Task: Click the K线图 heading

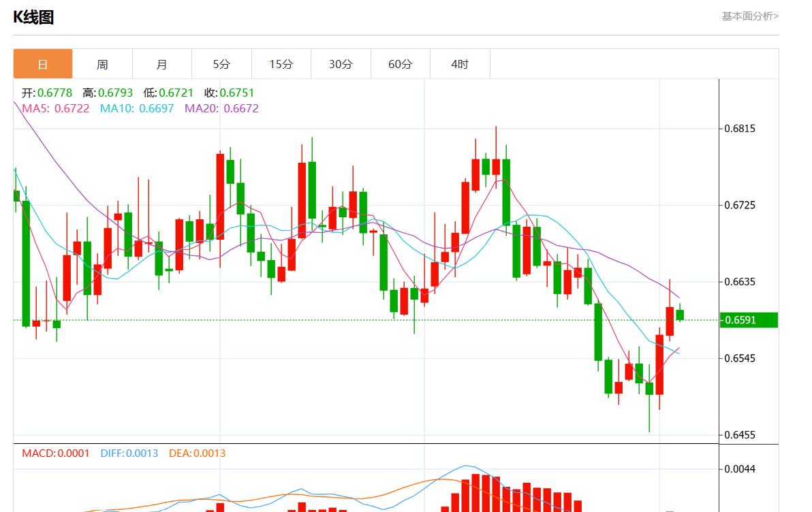Action: tap(33, 17)
